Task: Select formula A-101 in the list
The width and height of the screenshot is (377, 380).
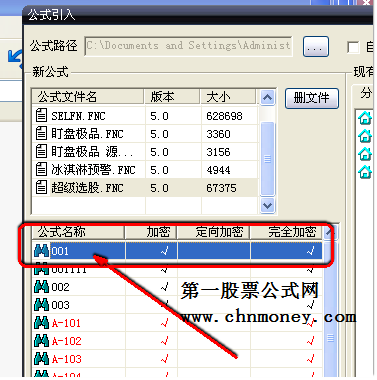Action: click(x=178, y=323)
